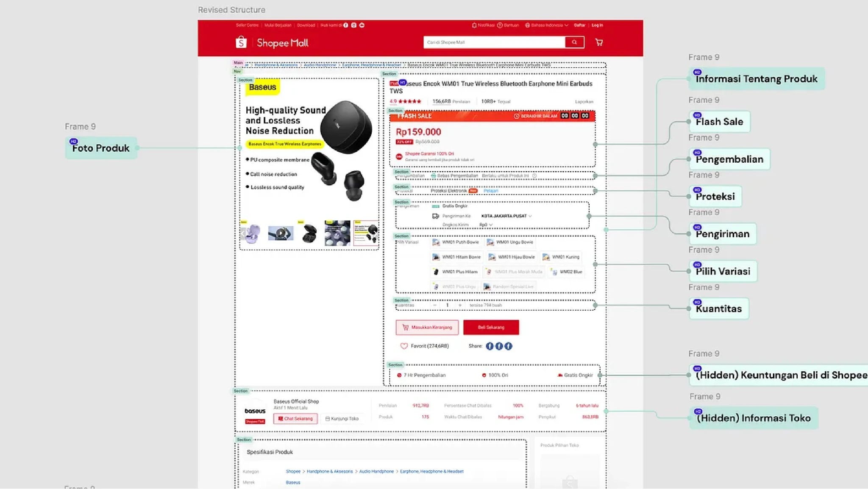Select the WM02 Blue variation
Viewport: 868px width, 489px height.
click(566, 272)
